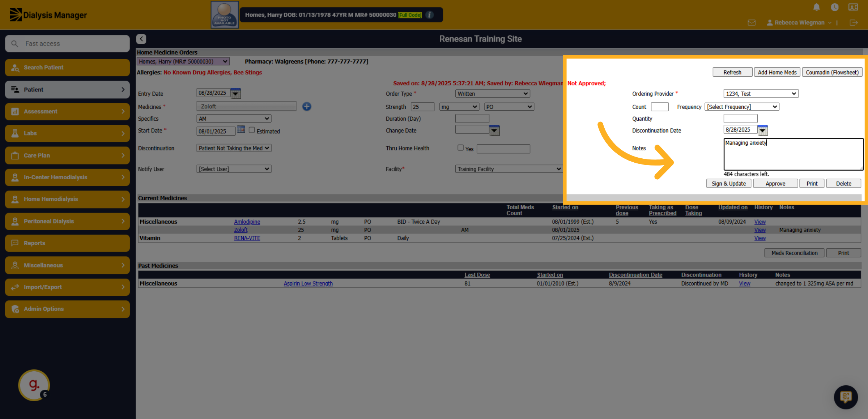The width and height of the screenshot is (868, 419).
Task: Open the Notify User dropdown
Action: [234, 169]
